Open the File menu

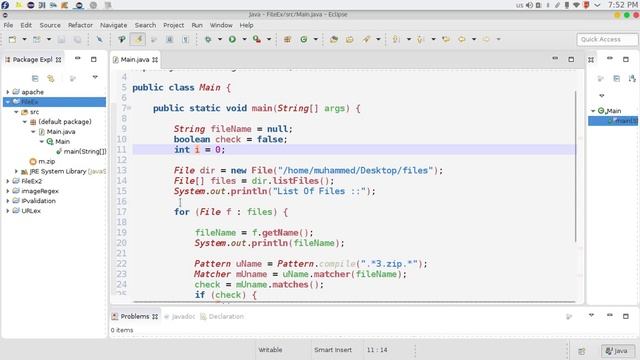pos(8,25)
